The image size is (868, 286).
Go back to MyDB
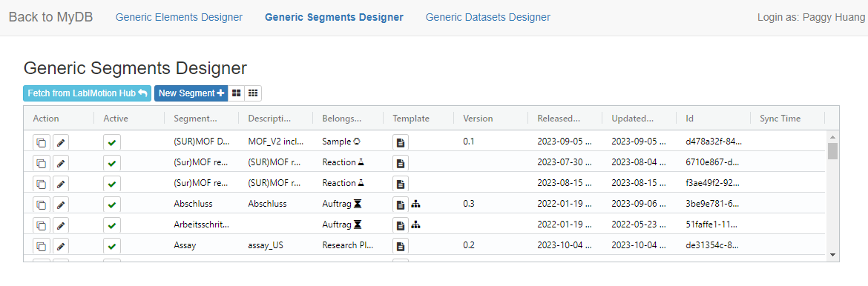pyautogui.click(x=51, y=17)
